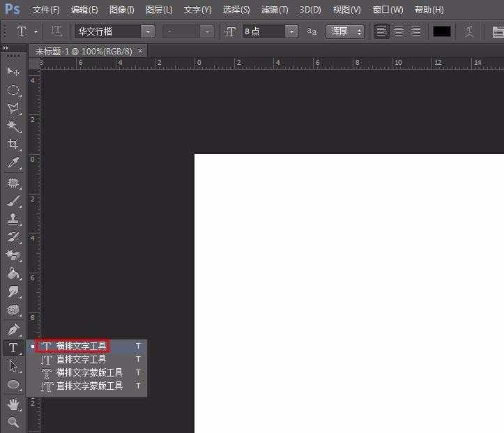Toggle text orientation button in options bar
This screenshot has width=504, height=433.
click(56, 31)
